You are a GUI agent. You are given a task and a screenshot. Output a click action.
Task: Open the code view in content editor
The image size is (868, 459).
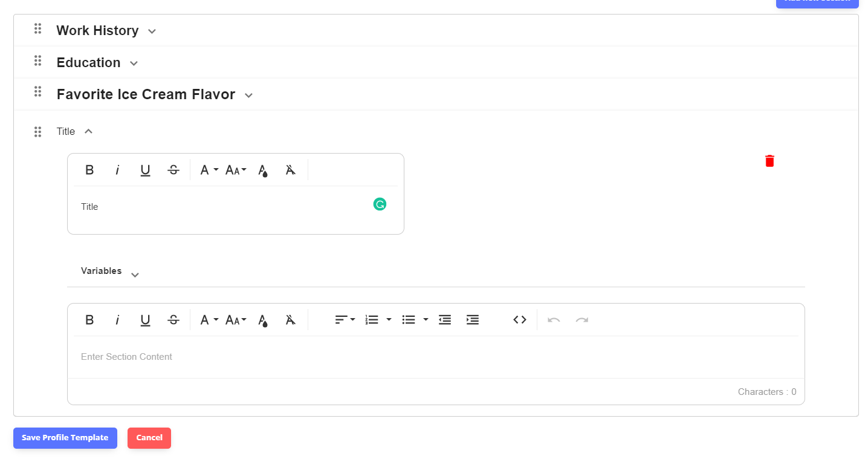520,320
